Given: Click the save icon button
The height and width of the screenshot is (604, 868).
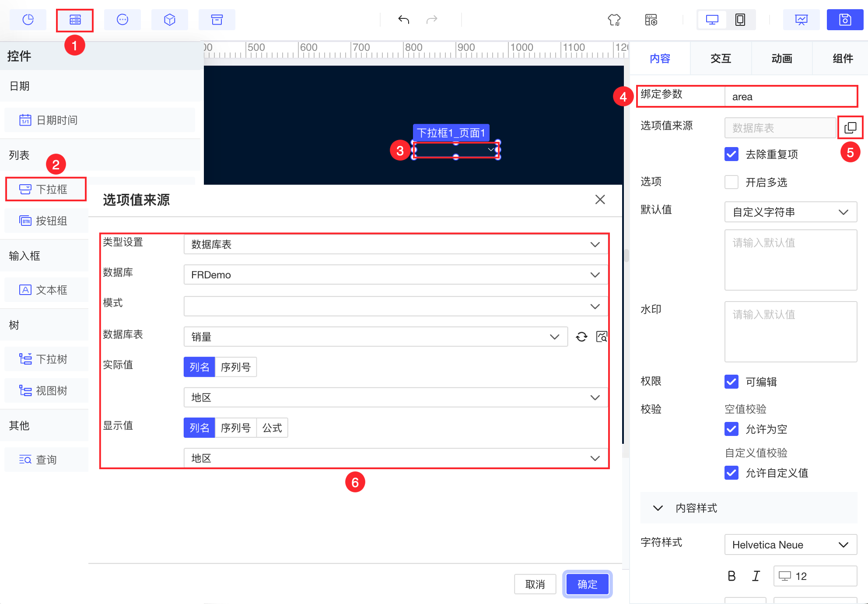Looking at the screenshot, I should [844, 20].
